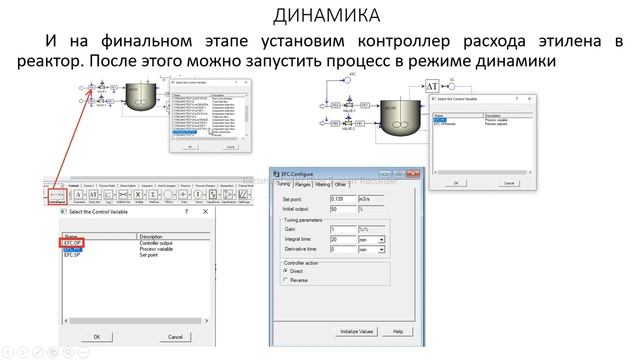Pick the Comparator (Δ) block icon
Screen dimensions: 640x360
(78, 194)
